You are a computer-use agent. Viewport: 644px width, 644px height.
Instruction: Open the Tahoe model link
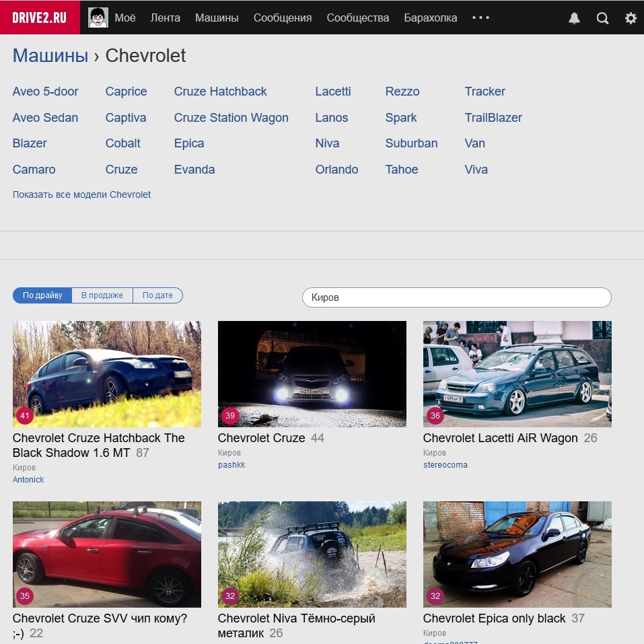(x=402, y=169)
